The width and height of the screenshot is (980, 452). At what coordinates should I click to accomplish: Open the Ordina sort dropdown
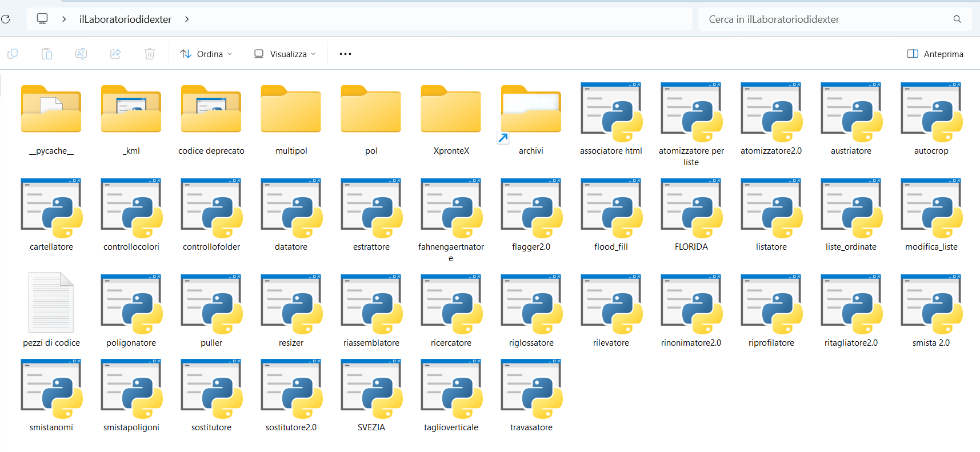[x=206, y=54]
